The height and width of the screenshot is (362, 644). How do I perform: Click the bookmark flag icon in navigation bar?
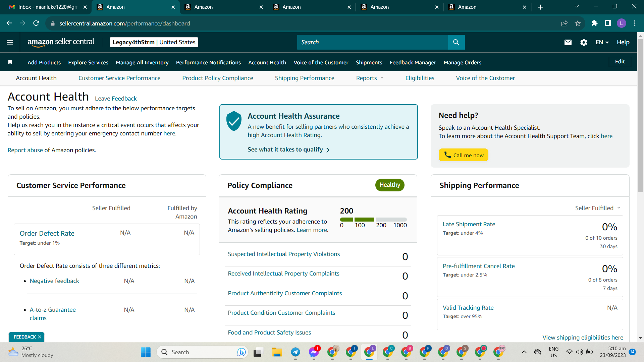10,62
